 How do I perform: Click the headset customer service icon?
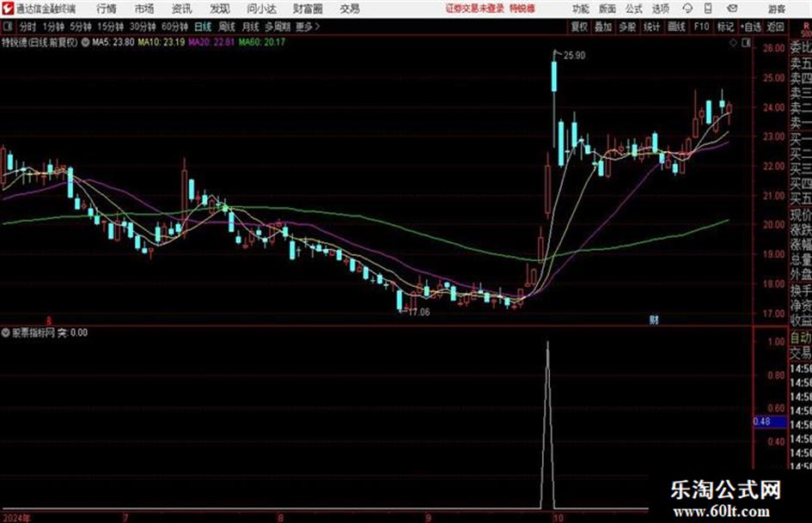pos(687,9)
